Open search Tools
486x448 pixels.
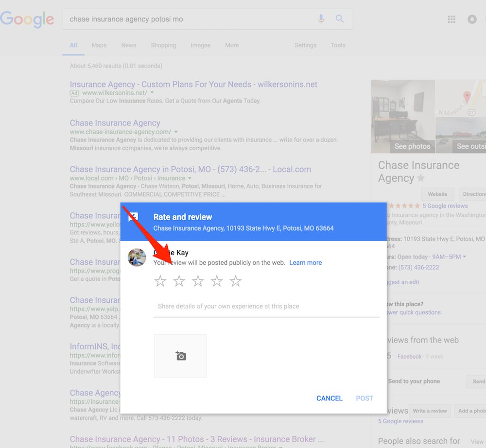[x=338, y=45]
